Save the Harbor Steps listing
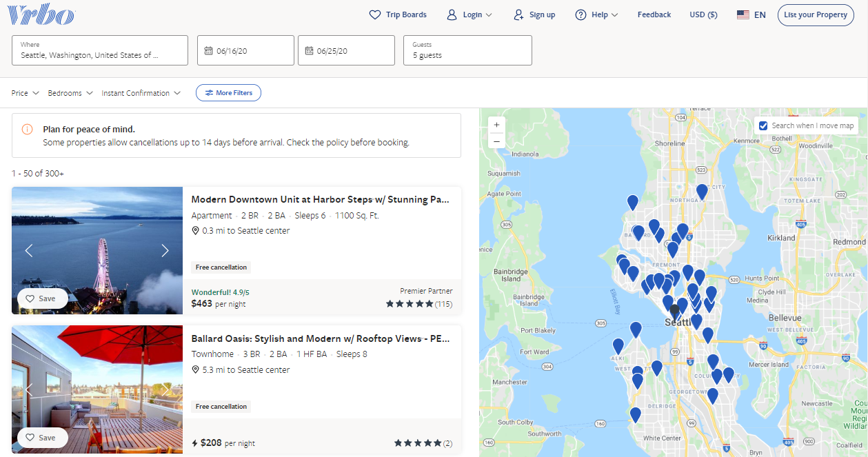 coord(42,298)
